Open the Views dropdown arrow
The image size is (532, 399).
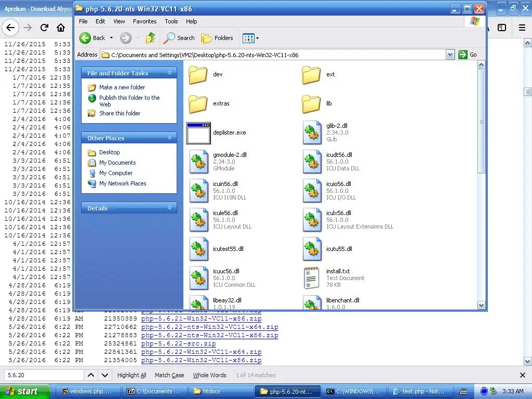257,38
